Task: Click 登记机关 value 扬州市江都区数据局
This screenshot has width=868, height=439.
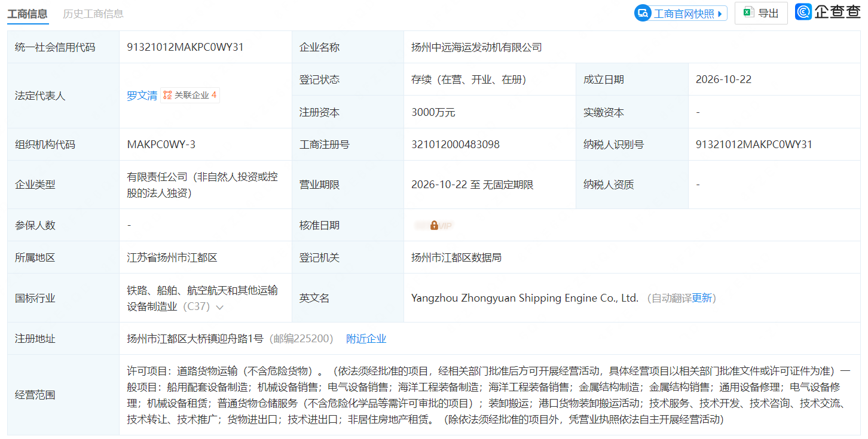Action: (x=456, y=257)
